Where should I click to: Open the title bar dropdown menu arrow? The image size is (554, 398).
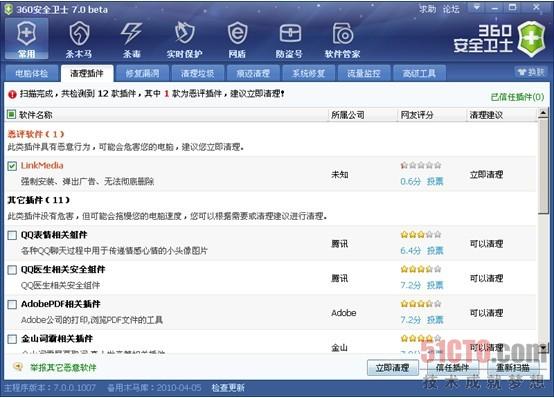[477, 7]
